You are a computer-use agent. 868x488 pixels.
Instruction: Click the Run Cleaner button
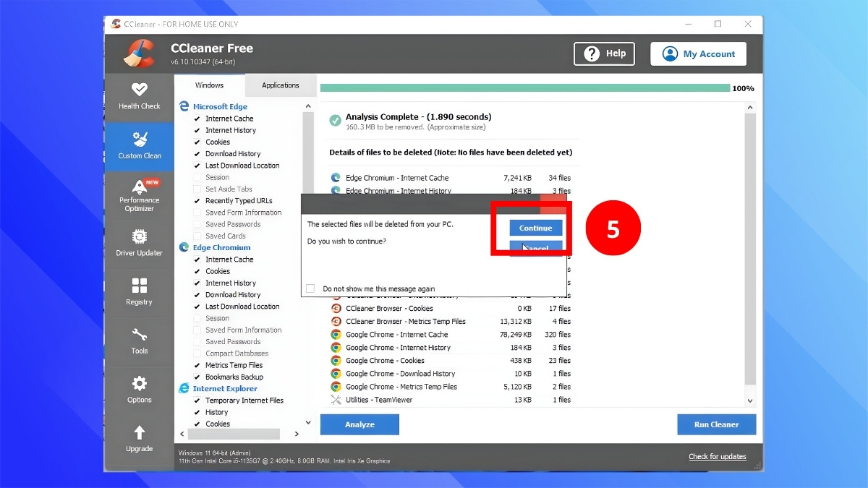[716, 424]
